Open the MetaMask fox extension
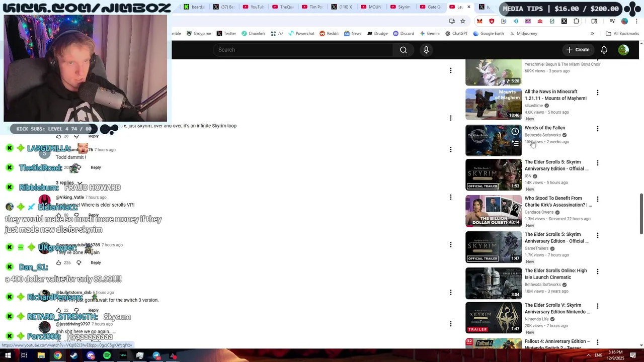Viewport: 644px width, 362px height. (479, 21)
